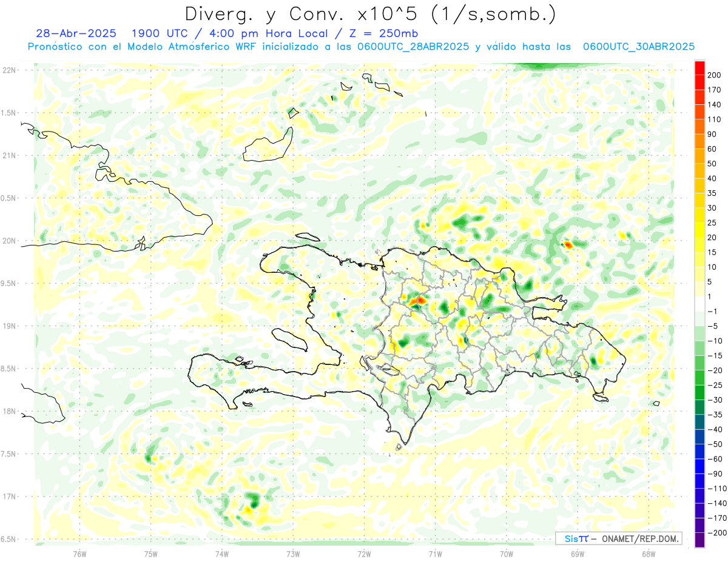
Task: Click the '-200' colorbar value
Action: click(717, 533)
